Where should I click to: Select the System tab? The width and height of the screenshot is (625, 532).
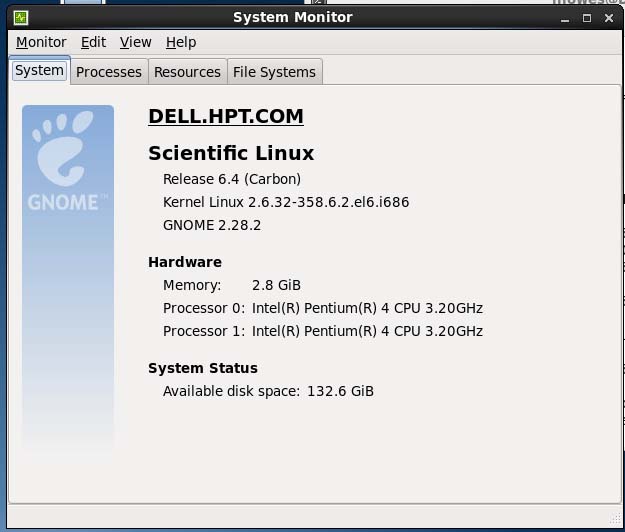point(39,71)
